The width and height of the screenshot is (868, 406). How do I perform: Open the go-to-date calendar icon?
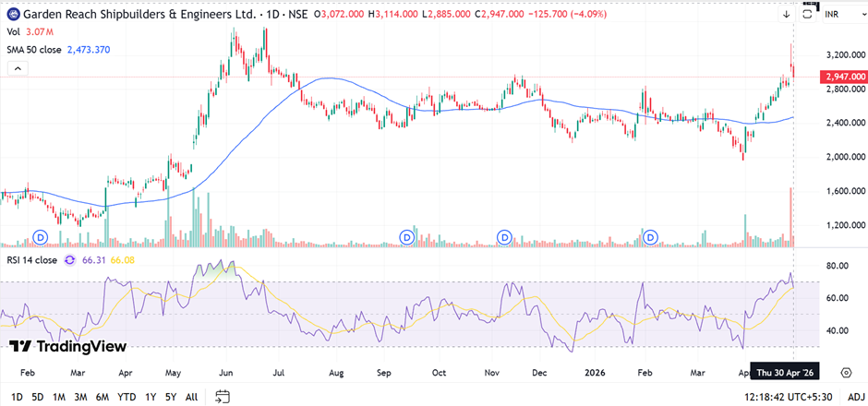click(x=223, y=397)
